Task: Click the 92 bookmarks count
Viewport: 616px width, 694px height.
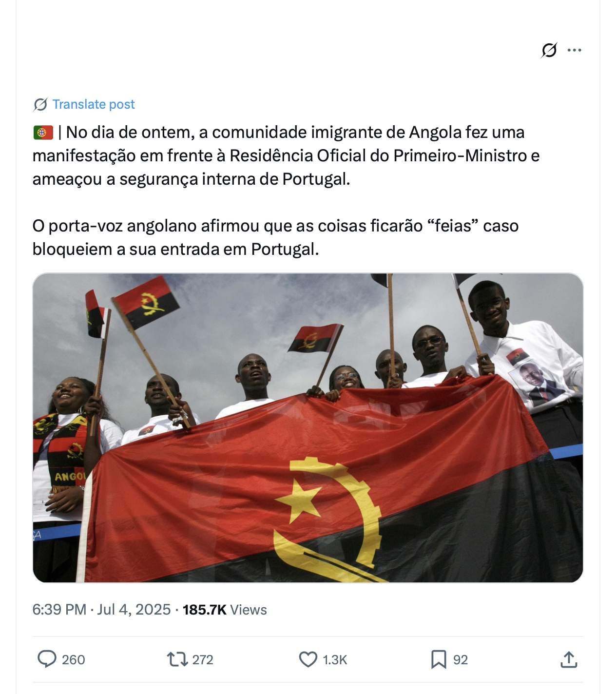Action: click(461, 660)
